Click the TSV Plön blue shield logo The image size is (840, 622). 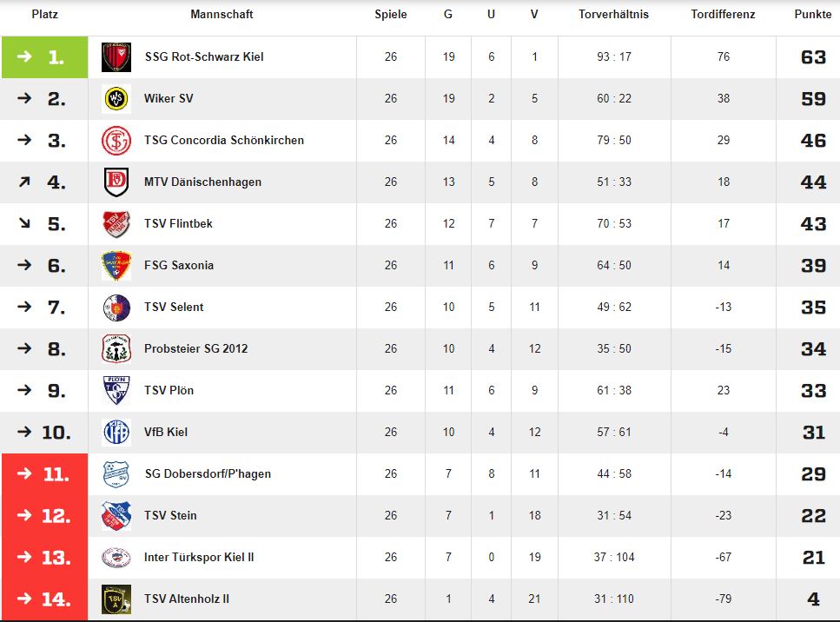point(116,391)
